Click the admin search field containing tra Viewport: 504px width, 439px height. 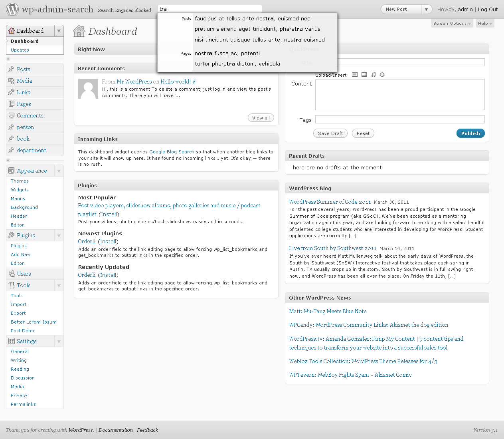[x=210, y=9]
